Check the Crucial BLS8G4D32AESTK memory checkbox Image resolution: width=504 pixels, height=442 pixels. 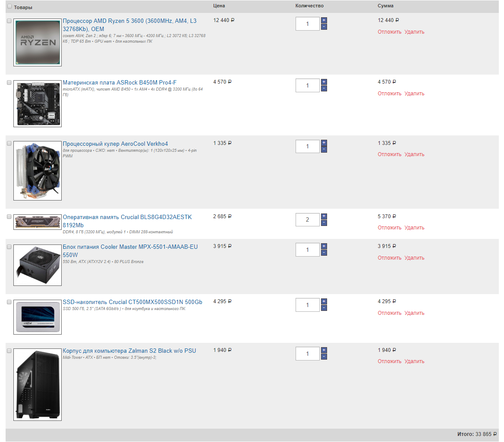9,217
